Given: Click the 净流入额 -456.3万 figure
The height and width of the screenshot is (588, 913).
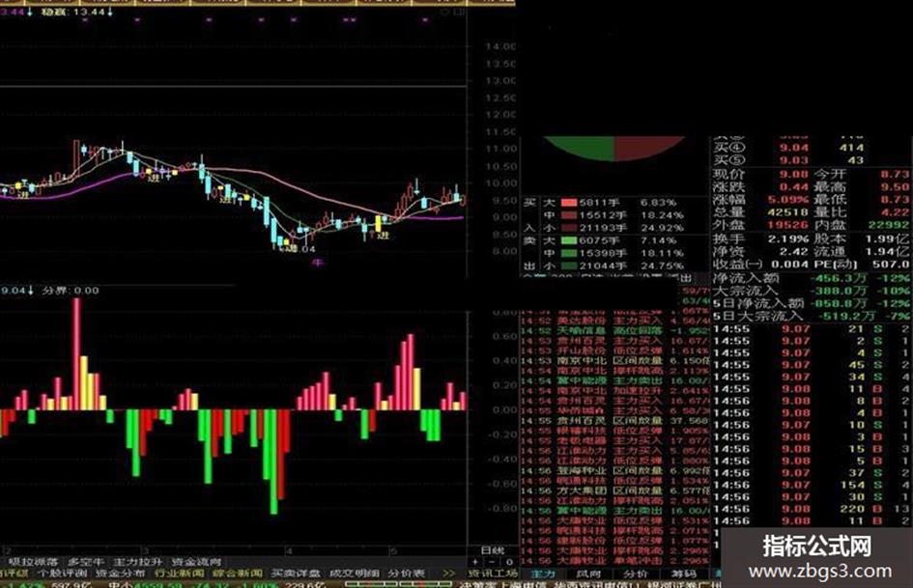Looking at the screenshot, I should pyautogui.click(x=839, y=278).
